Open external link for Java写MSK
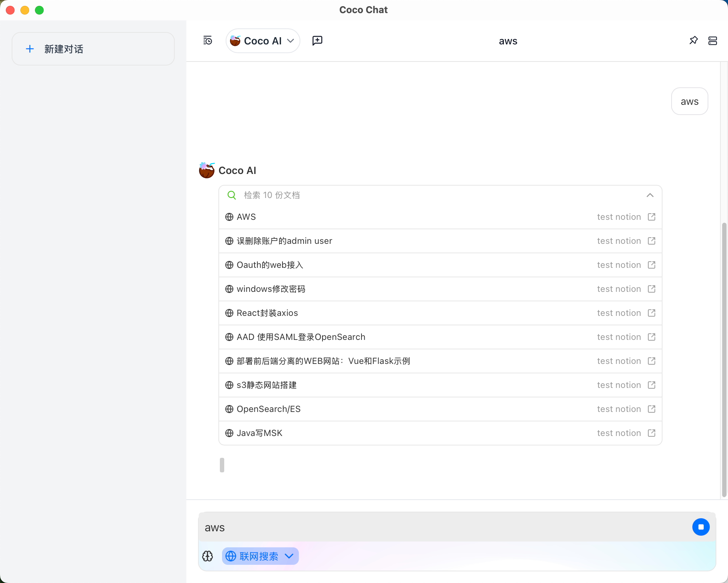The width and height of the screenshot is (728, 583). 652,433
